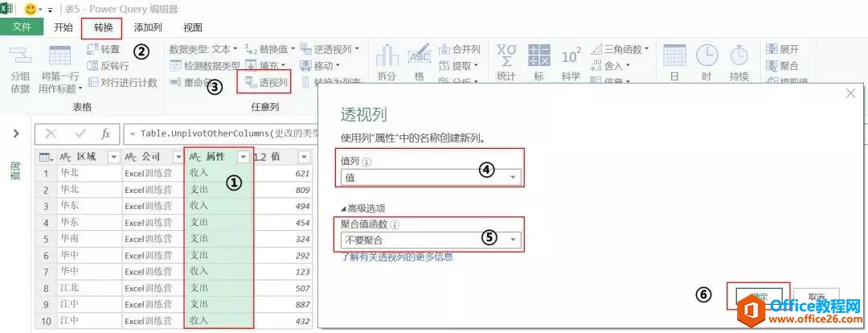This screenshot has height=333, width=868.
Task: Click info icon next to 聚合值函数
Action: (x=395, y=225)
